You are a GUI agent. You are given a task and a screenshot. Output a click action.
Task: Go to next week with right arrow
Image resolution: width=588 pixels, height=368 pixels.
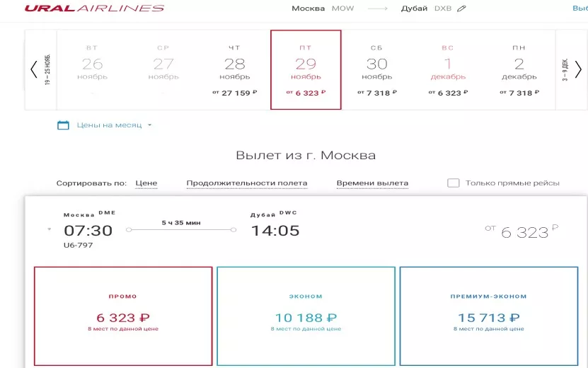578,69
